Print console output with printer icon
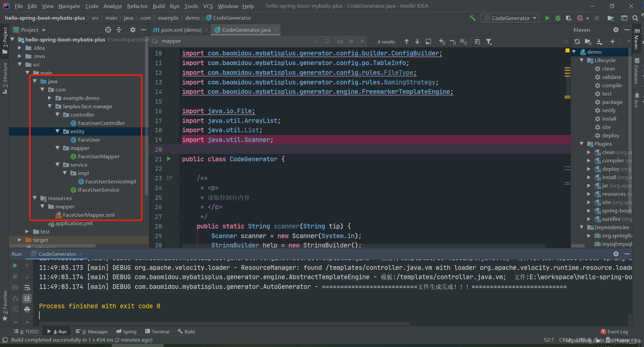Screen dimensions: 644x347 (x=27, y=309)
